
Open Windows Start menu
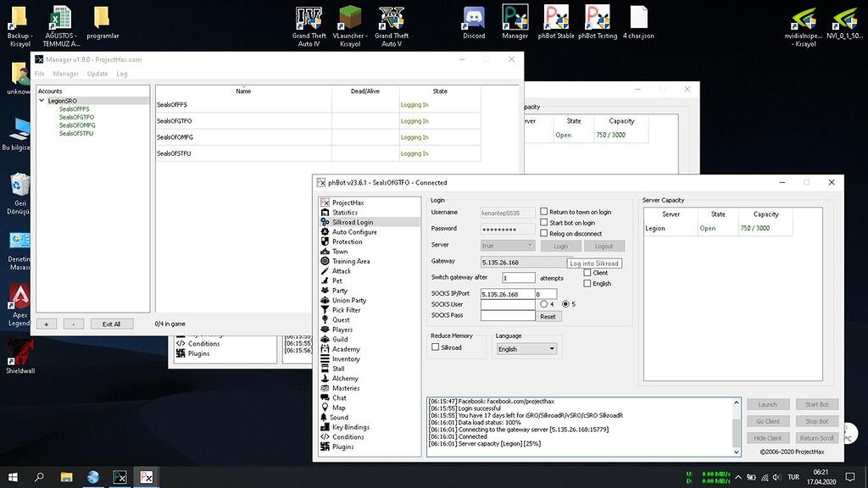click(x=13, y=477)
